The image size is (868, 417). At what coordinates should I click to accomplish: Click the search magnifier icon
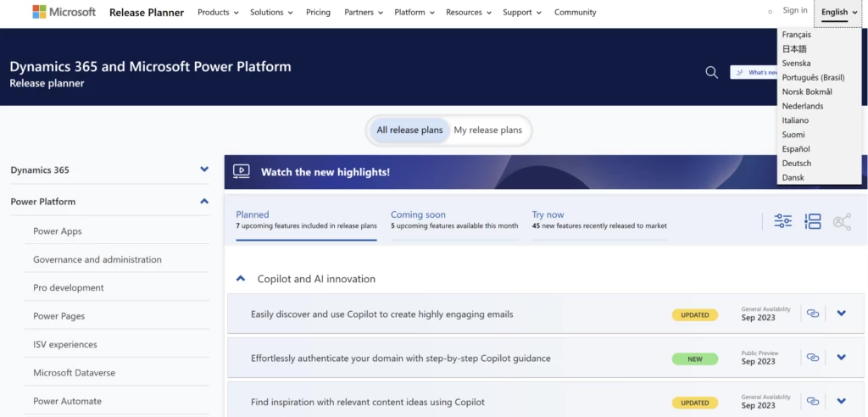click(x=712, y=72)
